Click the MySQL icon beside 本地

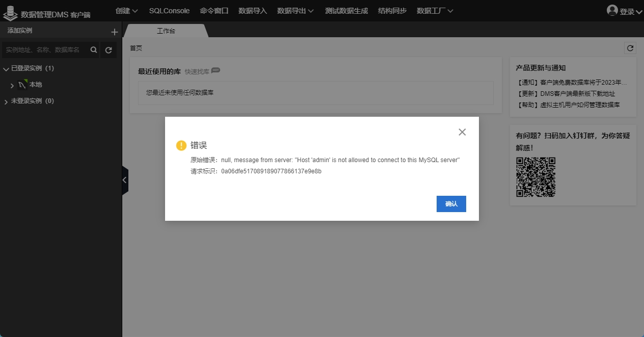pyautogui.click(x=23, y=85)
